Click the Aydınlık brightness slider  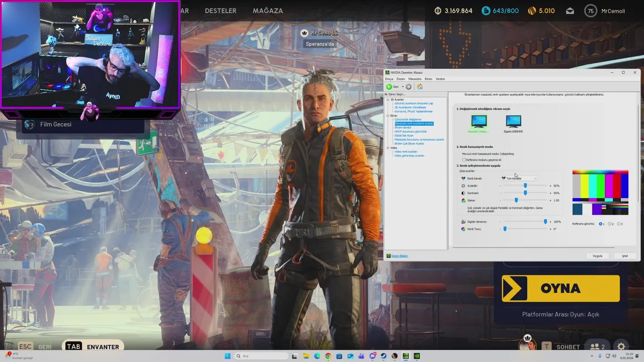tap(525, 186)
